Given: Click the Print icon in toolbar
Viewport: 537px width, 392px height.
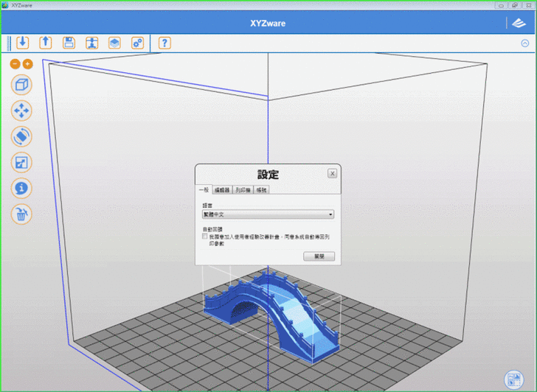Looking at the screenshot, I should [x=91, y=43].
